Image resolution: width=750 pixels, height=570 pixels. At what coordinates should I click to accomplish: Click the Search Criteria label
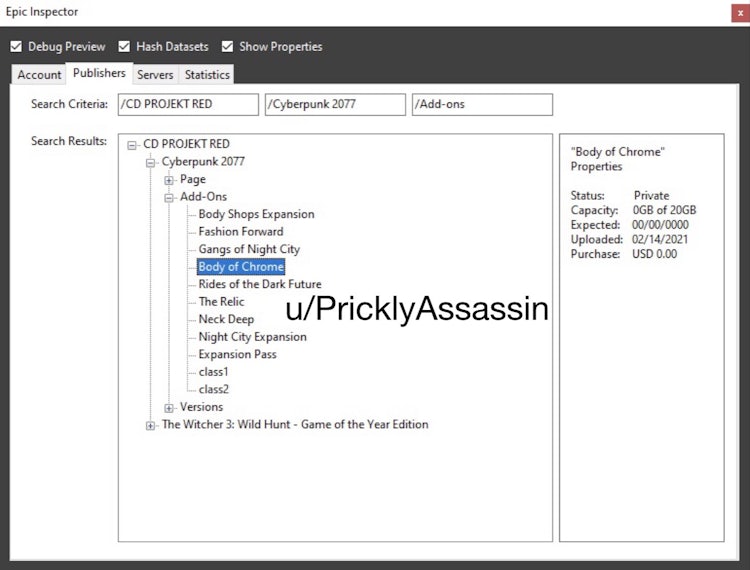click(69, 104)
